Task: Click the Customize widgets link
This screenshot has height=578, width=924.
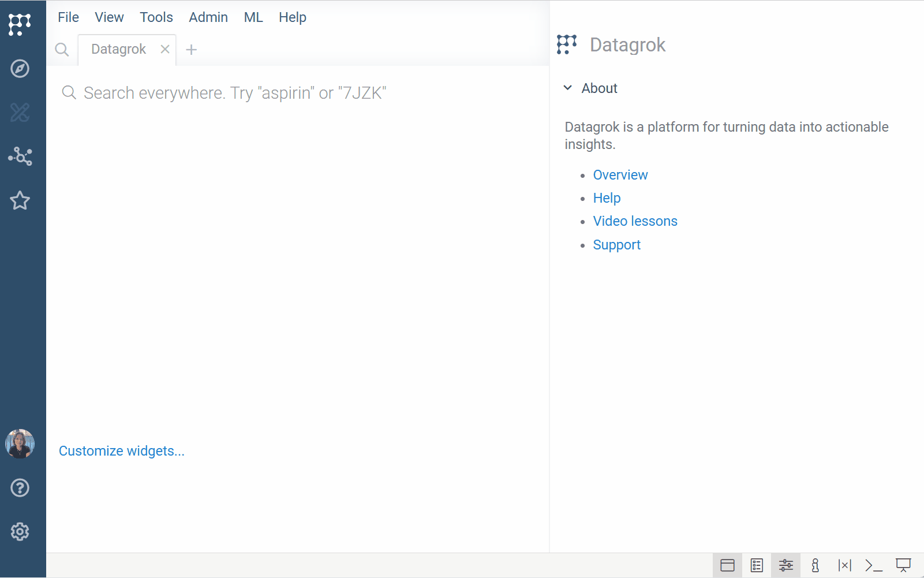Action: tap(122, 451)
